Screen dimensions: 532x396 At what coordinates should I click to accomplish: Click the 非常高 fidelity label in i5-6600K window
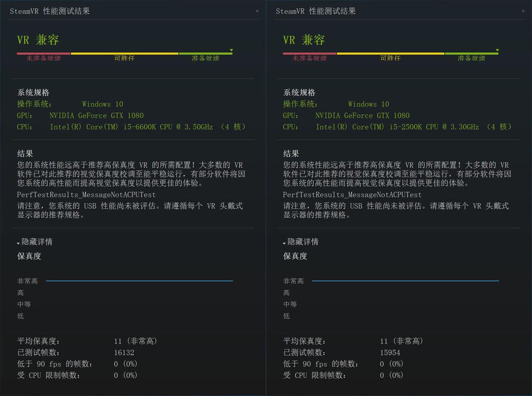pos(27,281)
